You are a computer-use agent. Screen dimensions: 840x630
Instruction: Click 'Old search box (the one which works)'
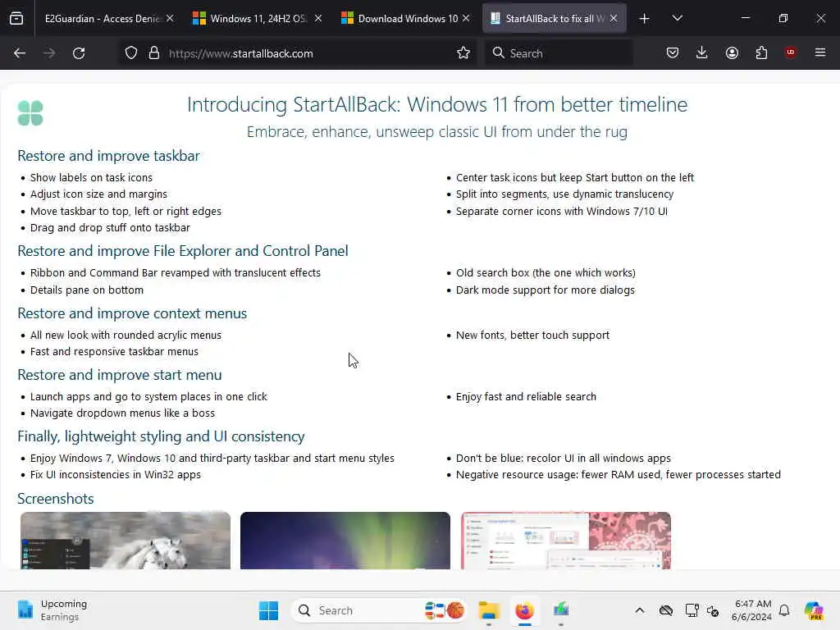pyautogui.click(x=546, y=272)
